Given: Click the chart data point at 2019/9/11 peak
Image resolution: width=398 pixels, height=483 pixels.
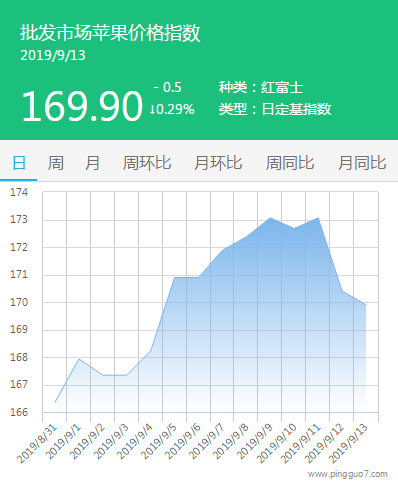Looking at the screenshot, I should point(318,218).
